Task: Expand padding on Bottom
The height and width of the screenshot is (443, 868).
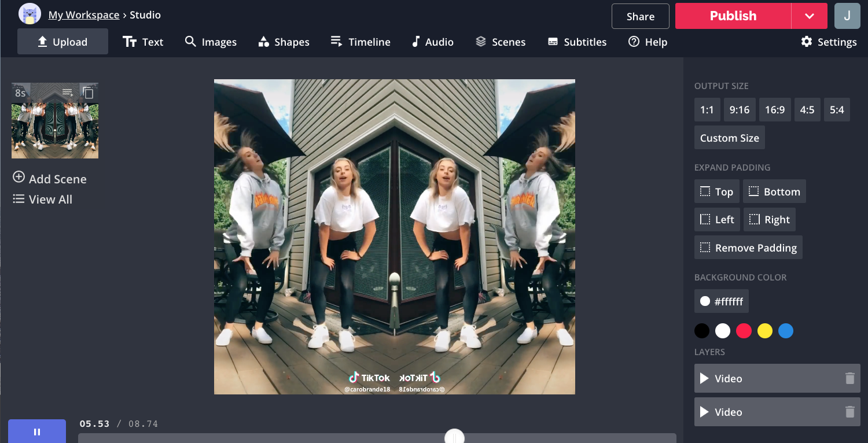Action: pos(774,191)
